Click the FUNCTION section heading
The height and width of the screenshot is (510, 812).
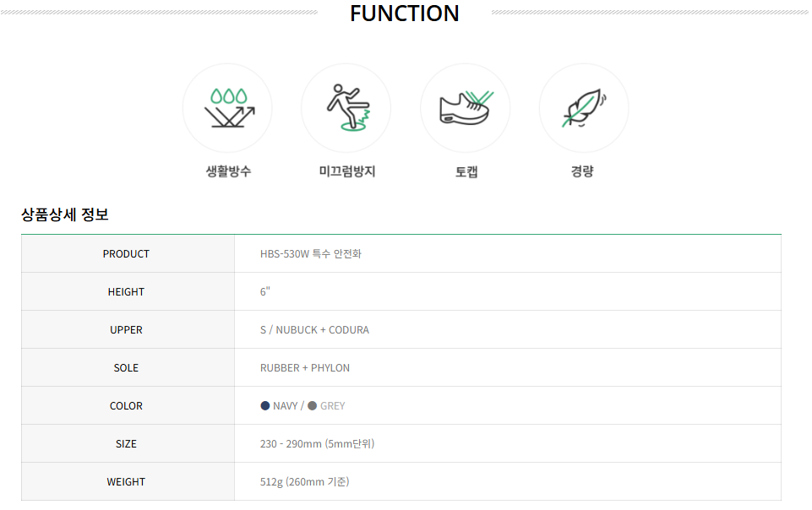pyautogui.click(x=405, y=14)
